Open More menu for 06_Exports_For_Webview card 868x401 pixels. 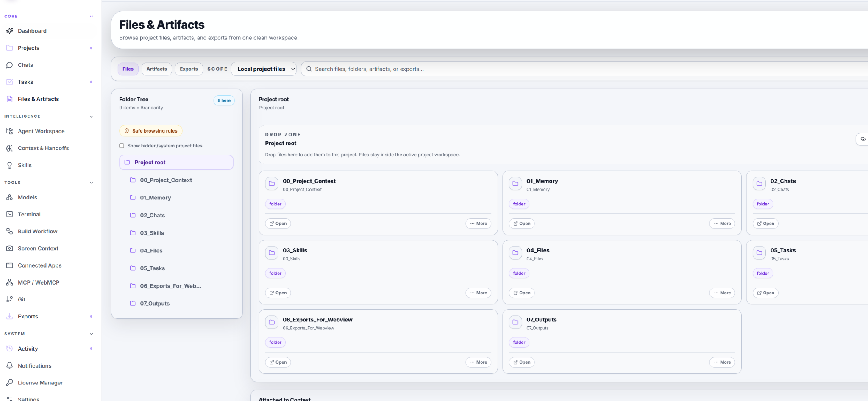[x=479, y=362]
